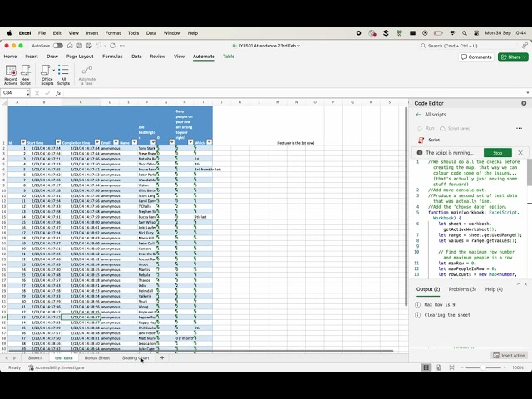Click the zoom slider handle
The image size is (532, 399).
coord(483,367)
